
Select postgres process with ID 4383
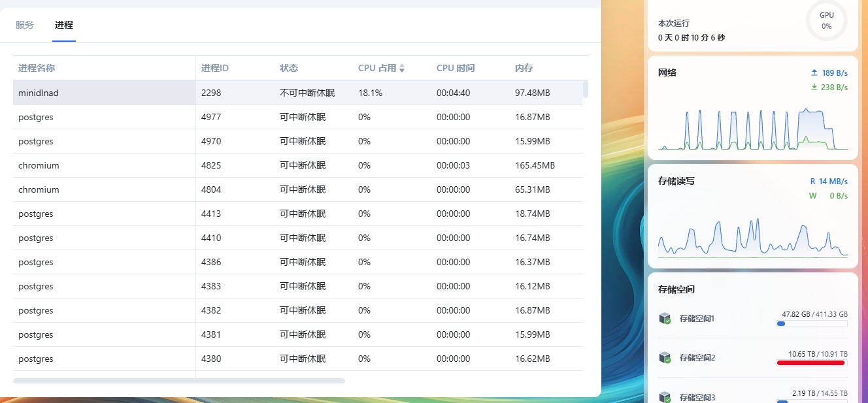pos(298,286)
